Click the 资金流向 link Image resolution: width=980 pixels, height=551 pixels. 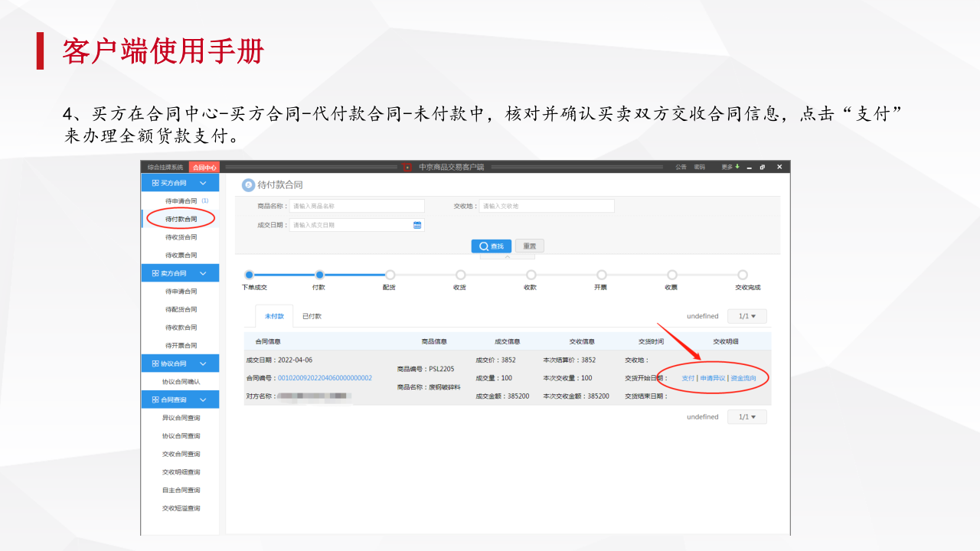(x=743, y=378)
